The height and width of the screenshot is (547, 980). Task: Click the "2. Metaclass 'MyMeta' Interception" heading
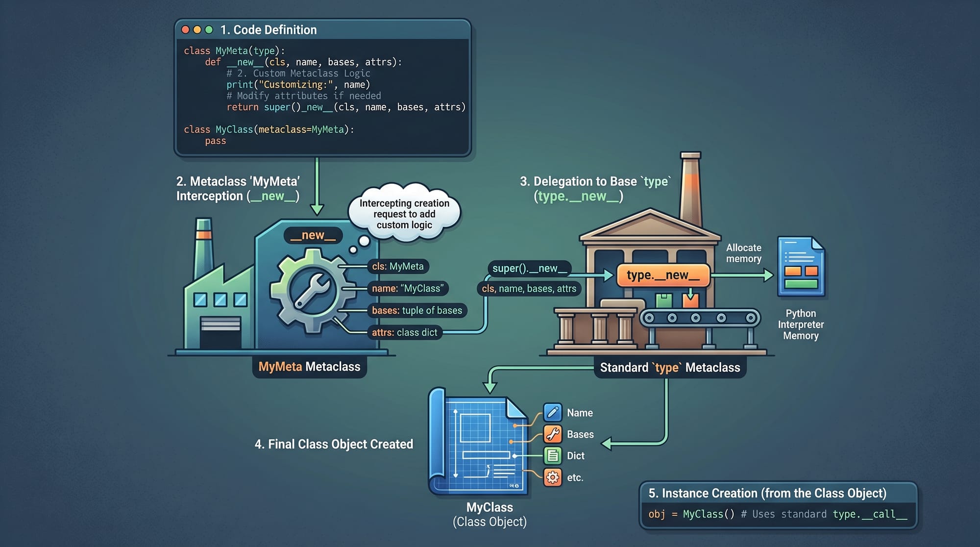tap(238, 189)
